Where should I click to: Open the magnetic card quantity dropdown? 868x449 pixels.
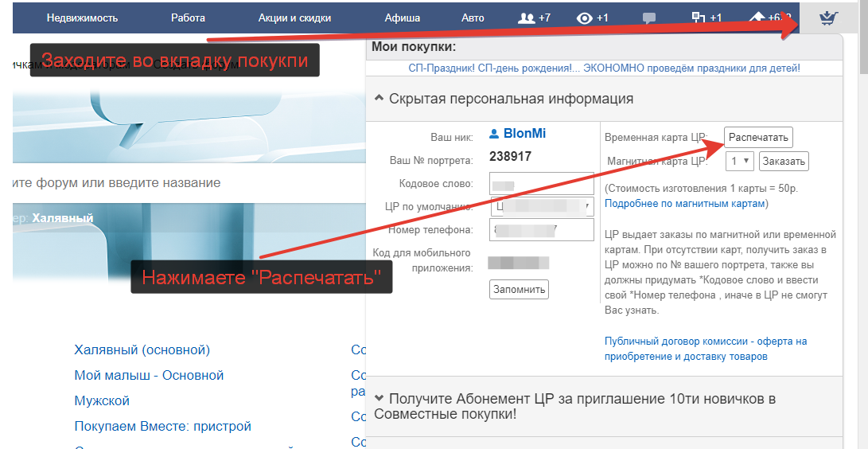pyautogui.click(x=740, y=161)
